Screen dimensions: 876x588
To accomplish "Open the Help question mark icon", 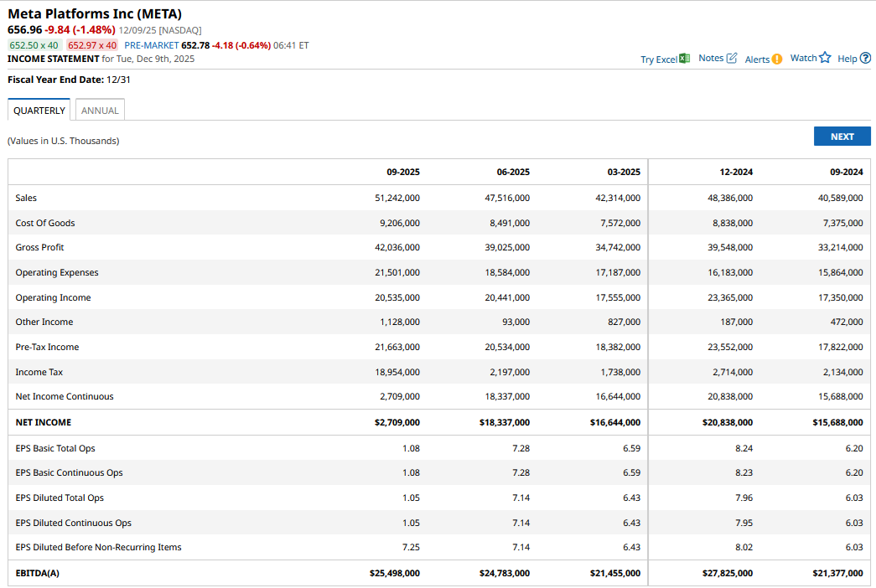I will [x=865, y=59].
